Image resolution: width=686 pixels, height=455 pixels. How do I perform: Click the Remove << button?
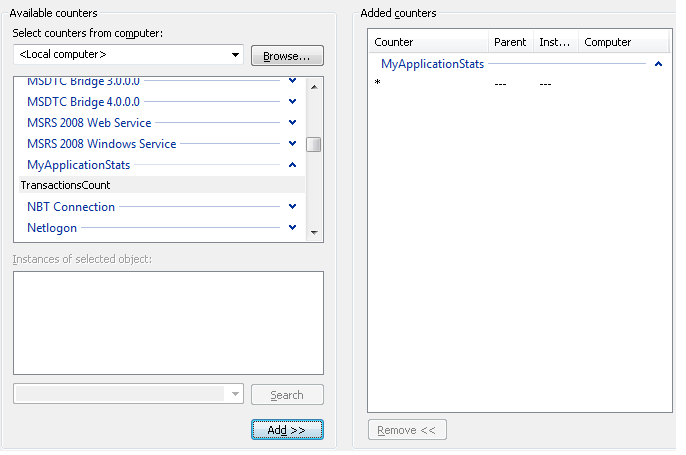(407, 430)
